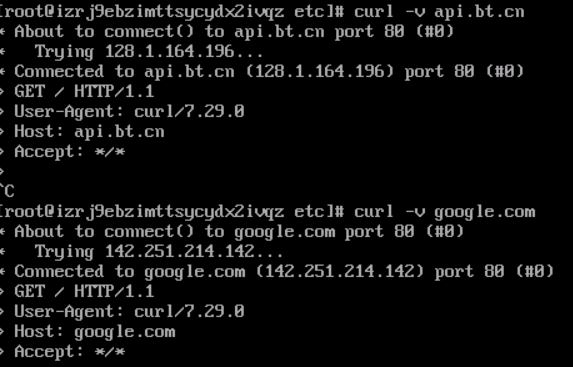Click 'About to connect() to api.bt.cn' line

coord(234,32)
